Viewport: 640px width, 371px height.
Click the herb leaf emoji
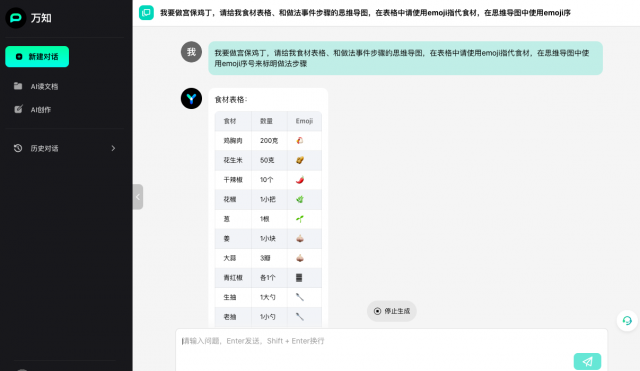[300, 199]
